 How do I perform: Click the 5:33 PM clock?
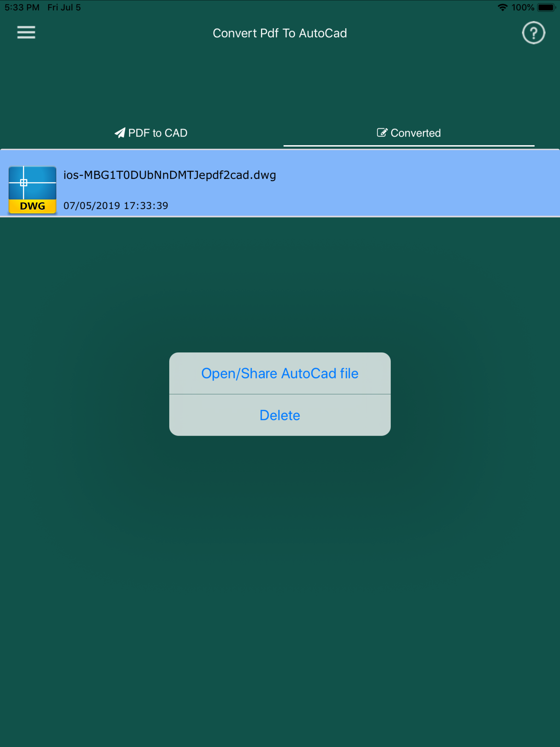point(22,7)
